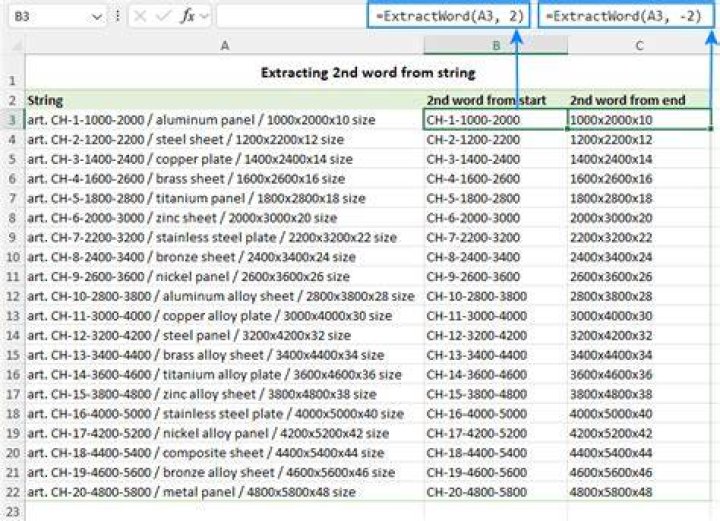Click cell 'CH-5-1800-2800'
This screenshot has height=521, width=720.
click(495, 198)
